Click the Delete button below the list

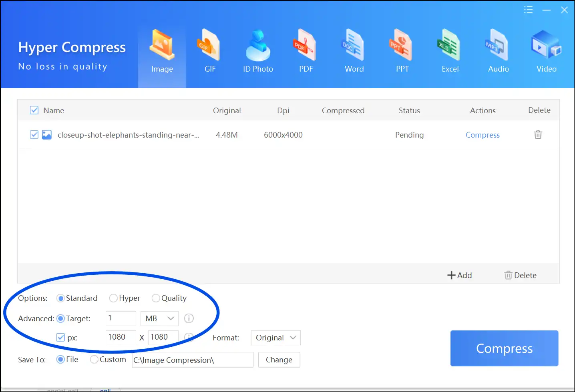point(520,275)
